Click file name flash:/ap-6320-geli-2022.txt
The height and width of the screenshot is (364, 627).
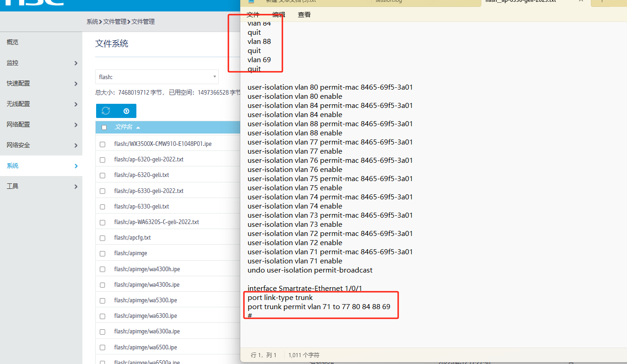(149, 160)
